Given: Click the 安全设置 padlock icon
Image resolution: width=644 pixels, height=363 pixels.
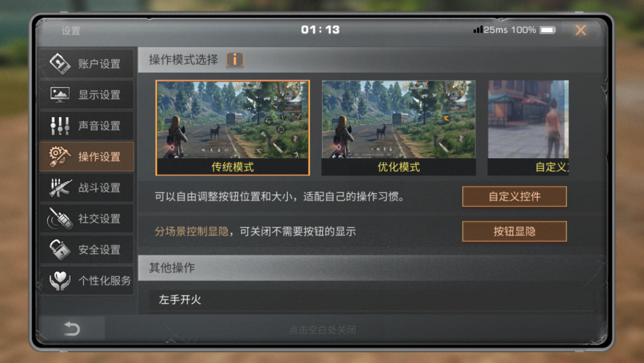Looking at the screenshot, I should [60, 250].
